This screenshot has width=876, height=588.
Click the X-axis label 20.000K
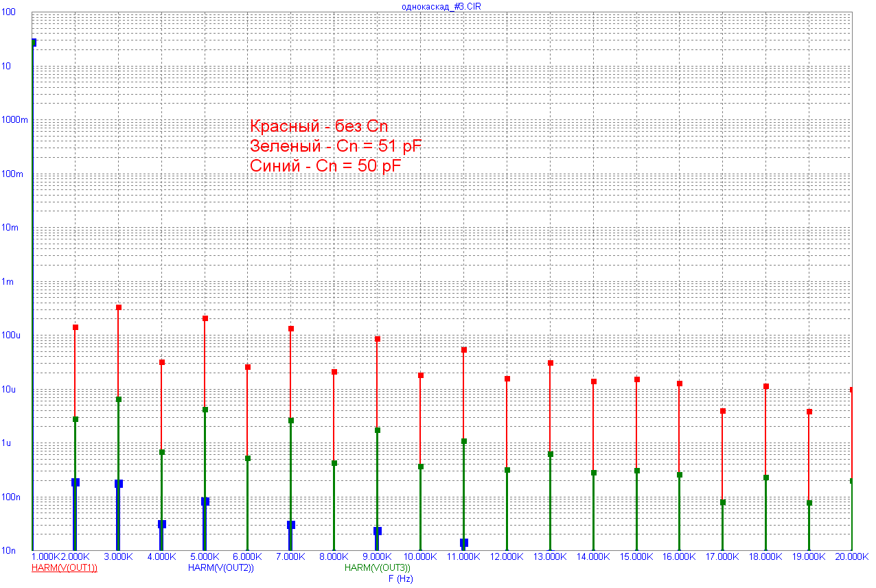coord(853,556)
